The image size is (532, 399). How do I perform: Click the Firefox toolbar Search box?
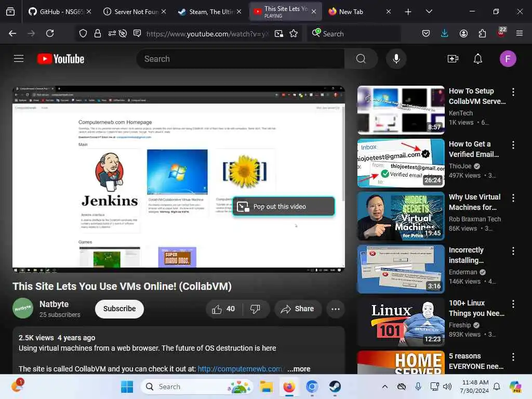click(354, 33)
